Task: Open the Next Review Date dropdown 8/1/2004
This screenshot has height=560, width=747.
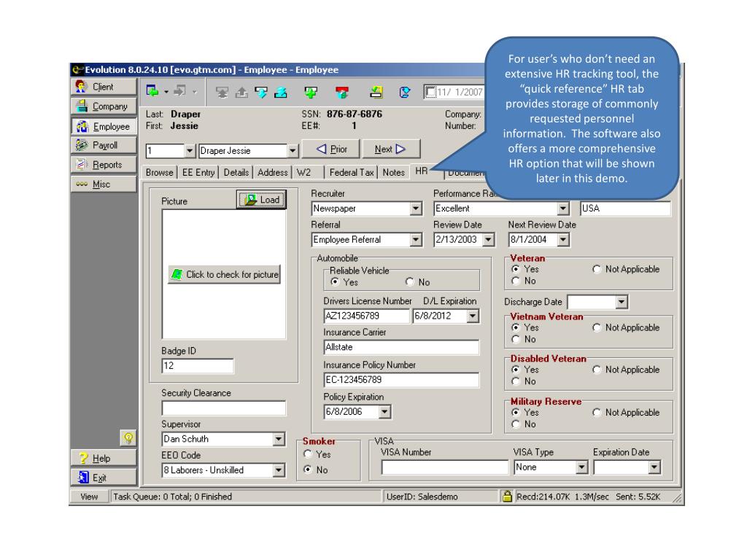Action: (x=563, y=239)
